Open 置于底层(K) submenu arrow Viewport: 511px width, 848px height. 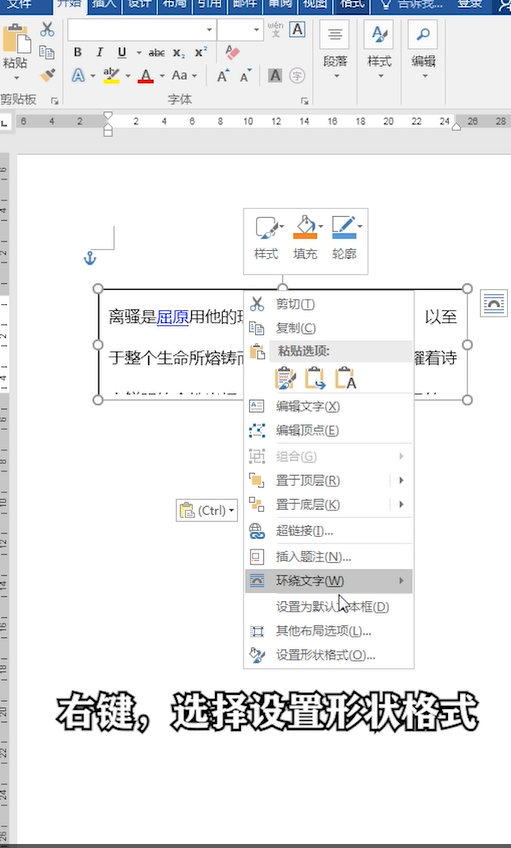(x=401, y=504)
